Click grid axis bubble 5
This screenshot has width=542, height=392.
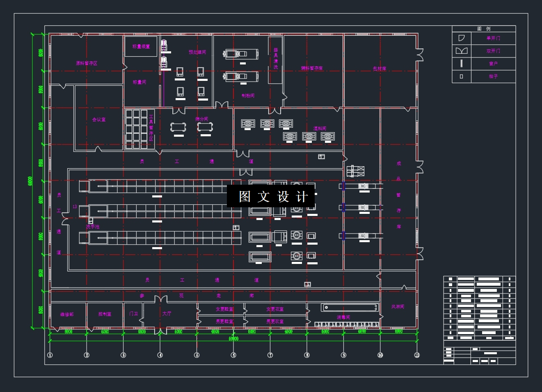coord(197,355)
